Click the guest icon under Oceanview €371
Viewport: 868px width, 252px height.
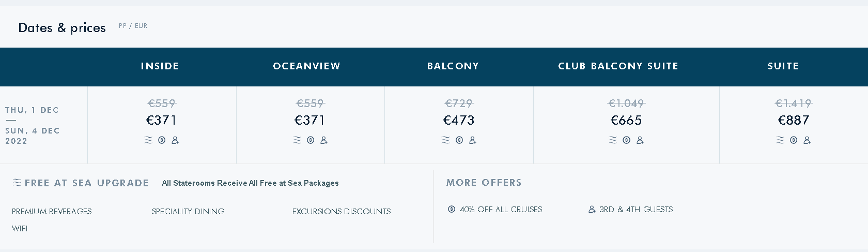(x=324, y=140)
